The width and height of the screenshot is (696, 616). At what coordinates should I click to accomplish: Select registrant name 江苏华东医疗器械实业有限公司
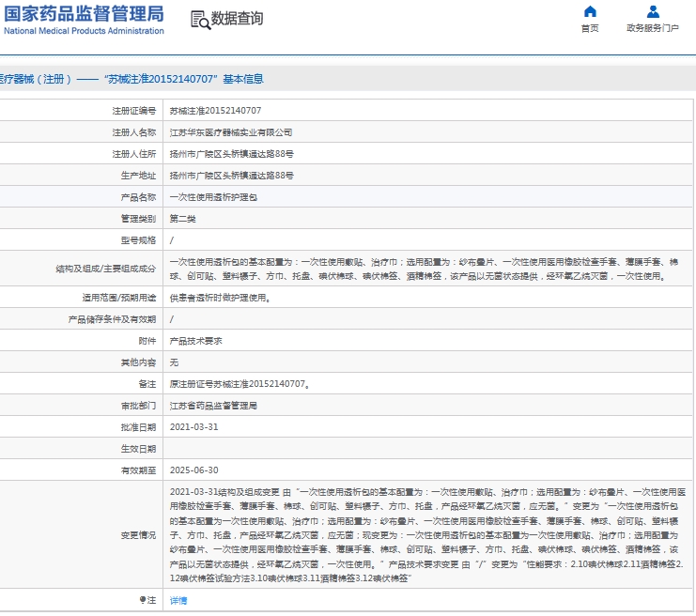[x=231, y=132]
